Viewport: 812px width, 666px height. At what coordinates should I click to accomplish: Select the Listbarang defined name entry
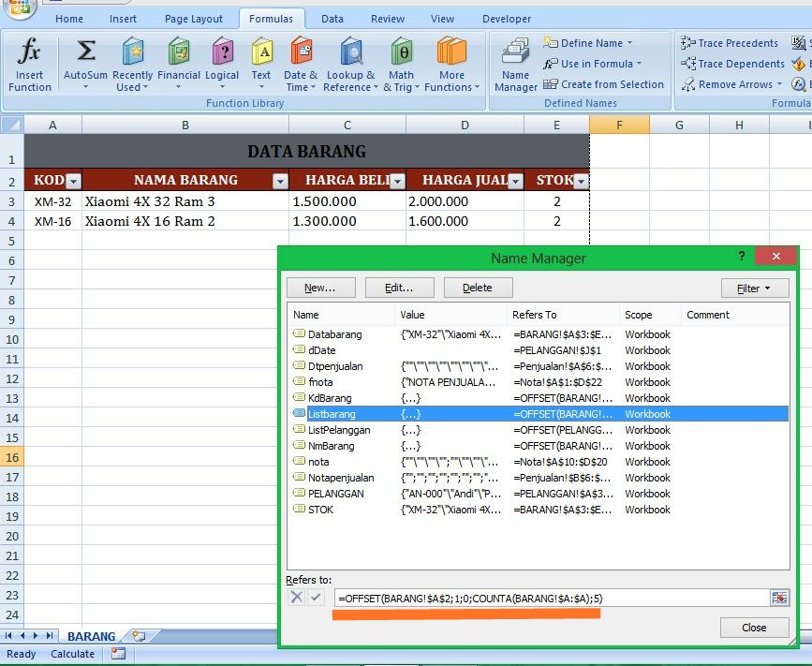(375, 413)
